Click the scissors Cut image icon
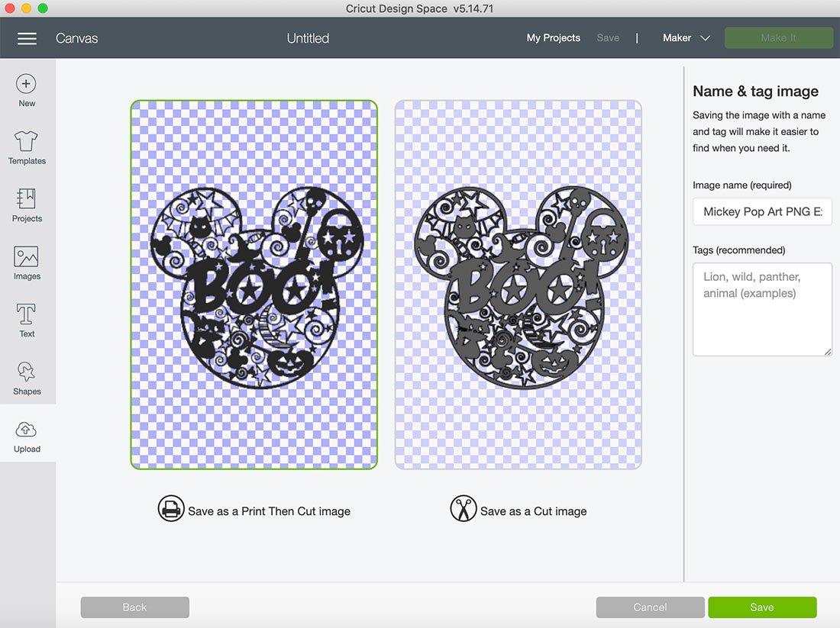The width and height of the screenshot is (840, 628). point(464,509)
